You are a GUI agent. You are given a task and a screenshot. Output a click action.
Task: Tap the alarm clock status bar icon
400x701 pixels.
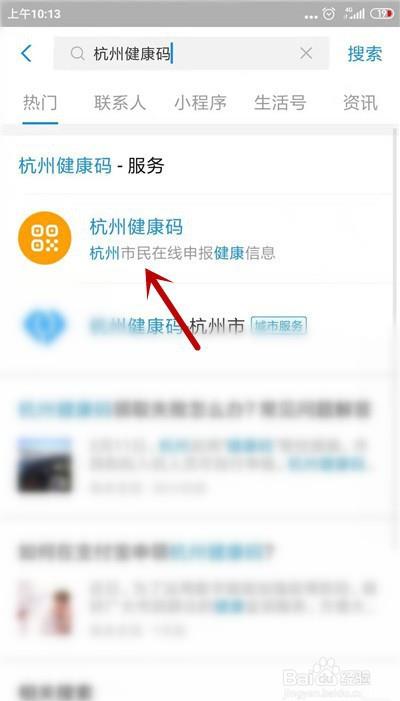(328, 14)
